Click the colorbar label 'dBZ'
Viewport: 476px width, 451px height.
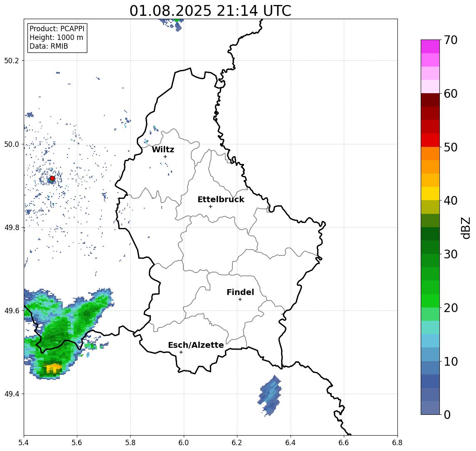(x=466, y=228)
